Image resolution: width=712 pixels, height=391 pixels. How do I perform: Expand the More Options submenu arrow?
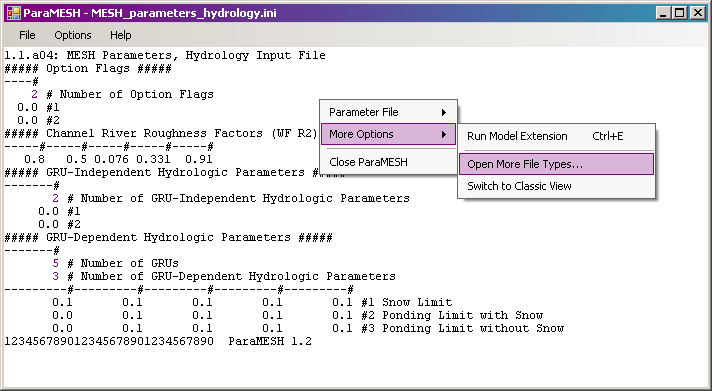pos(444,134)
